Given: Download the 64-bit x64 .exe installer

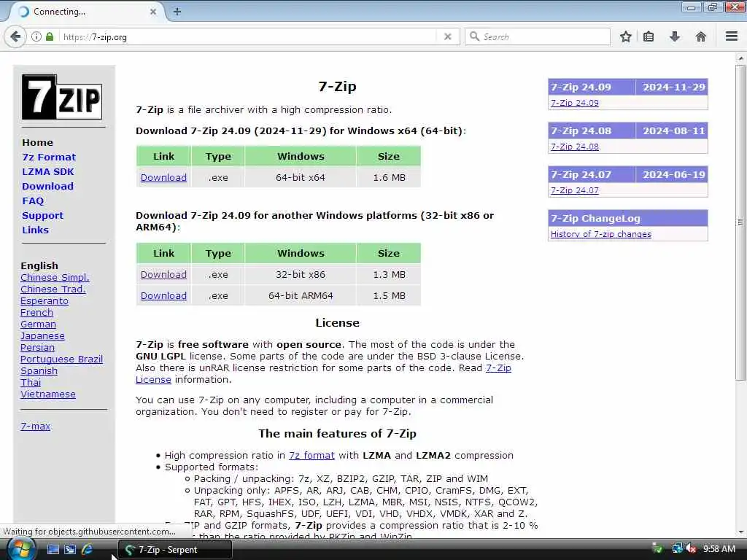Looking at the screenshot, I should [x=163, y=178].
